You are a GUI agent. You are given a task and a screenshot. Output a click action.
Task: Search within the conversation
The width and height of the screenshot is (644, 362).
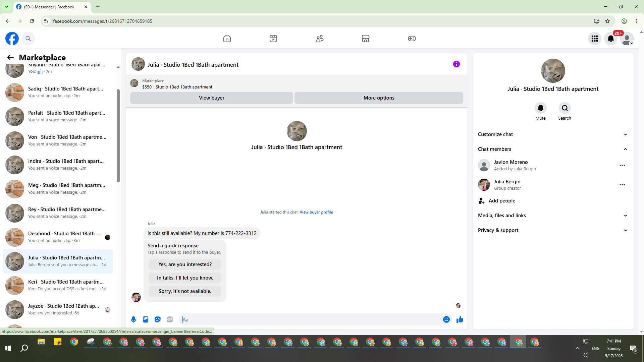tap(565, 108)
